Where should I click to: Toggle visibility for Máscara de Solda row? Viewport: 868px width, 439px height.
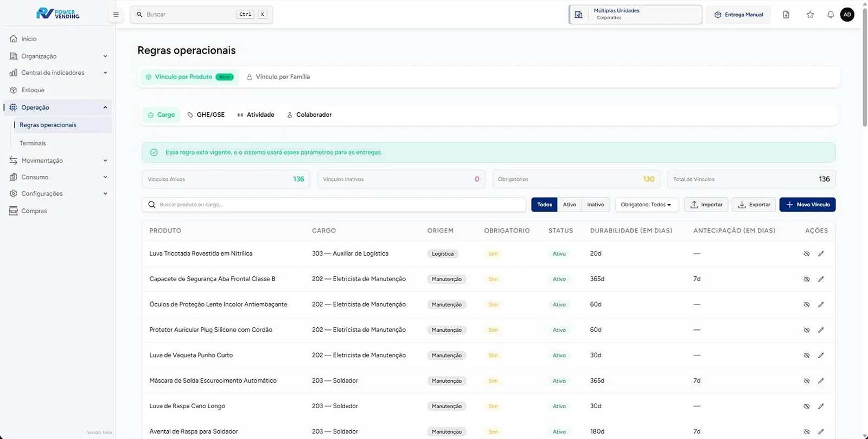(x=807, y=381)
